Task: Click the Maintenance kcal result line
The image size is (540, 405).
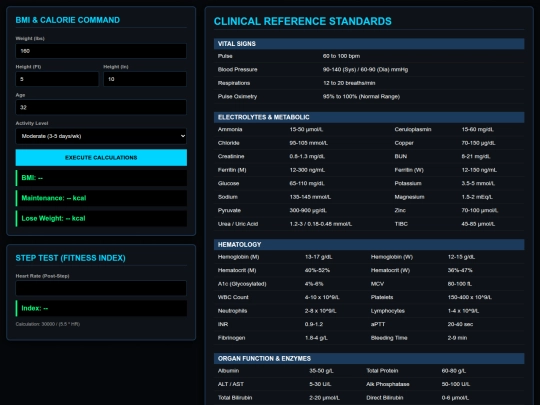Action: coord(101,198)
